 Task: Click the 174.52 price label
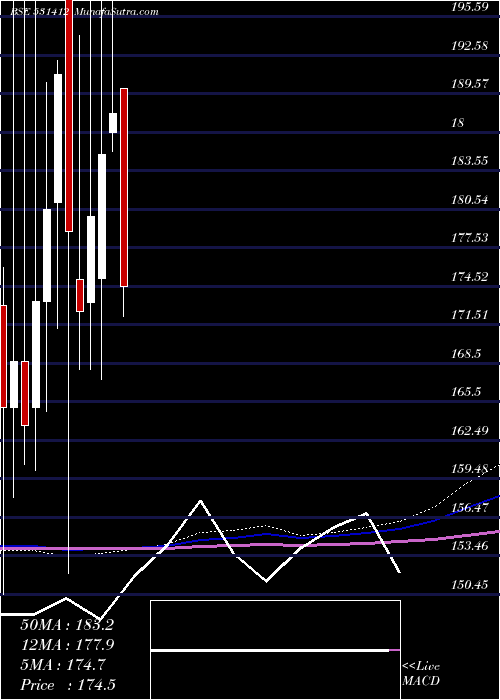pos(469,276)
